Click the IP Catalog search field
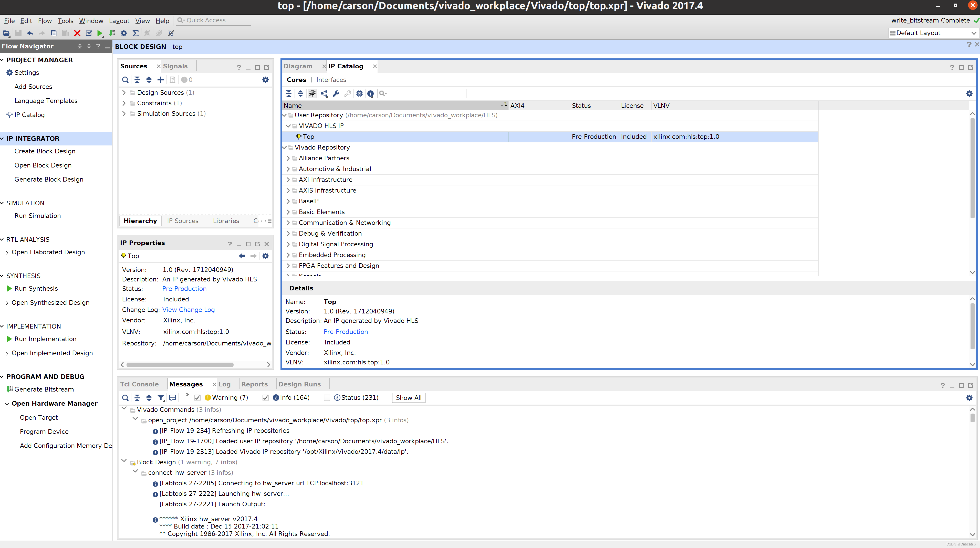 (422, 93)
